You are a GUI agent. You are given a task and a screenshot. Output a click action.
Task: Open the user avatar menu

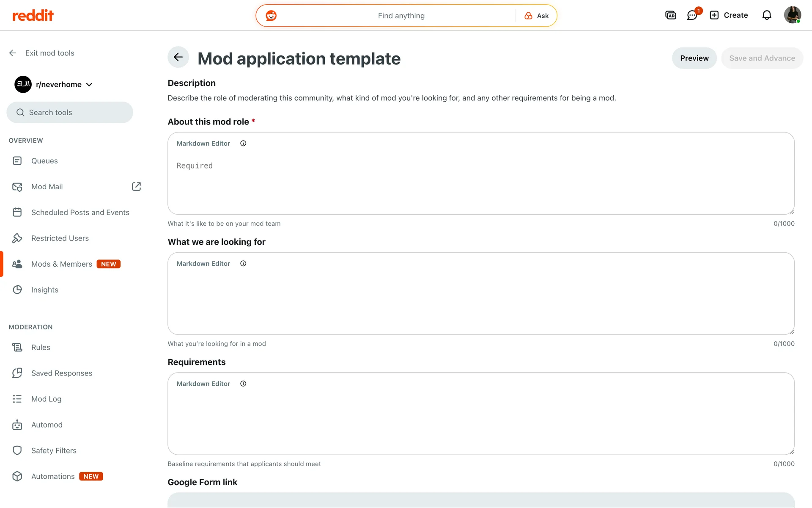point(792,15)
